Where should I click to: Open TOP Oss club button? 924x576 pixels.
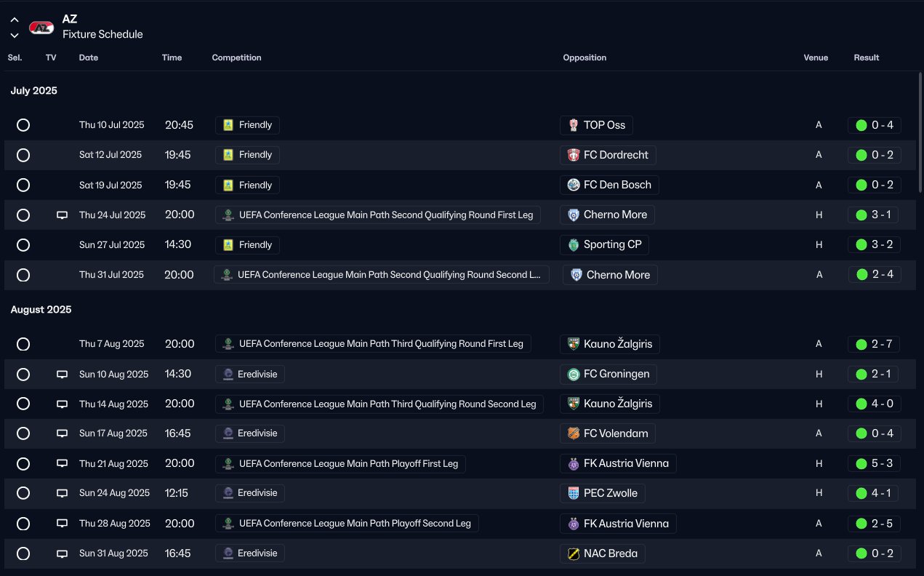pos(597,125)
